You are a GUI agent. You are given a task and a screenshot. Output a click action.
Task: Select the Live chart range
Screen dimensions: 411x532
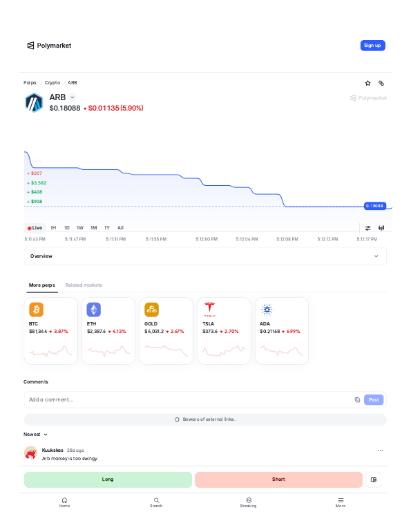pos(35,228)
